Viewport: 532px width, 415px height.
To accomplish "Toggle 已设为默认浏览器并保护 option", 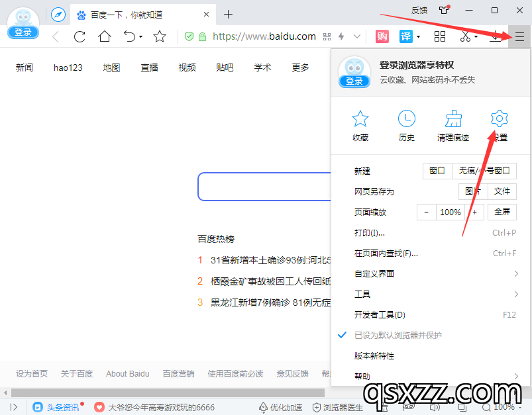I will pyautogui.click(x=431, y=336).
